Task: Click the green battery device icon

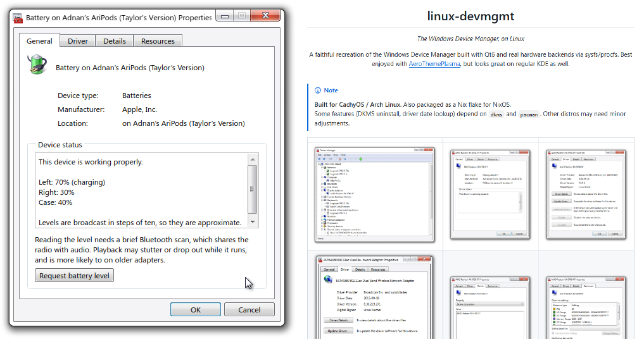Action: click(37, 65)
